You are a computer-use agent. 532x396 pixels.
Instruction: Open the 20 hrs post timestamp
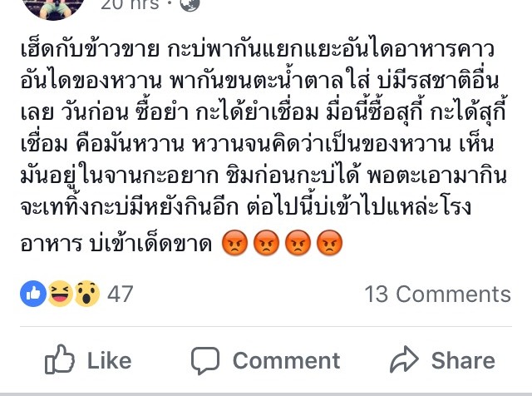click(x=130, y=4)
